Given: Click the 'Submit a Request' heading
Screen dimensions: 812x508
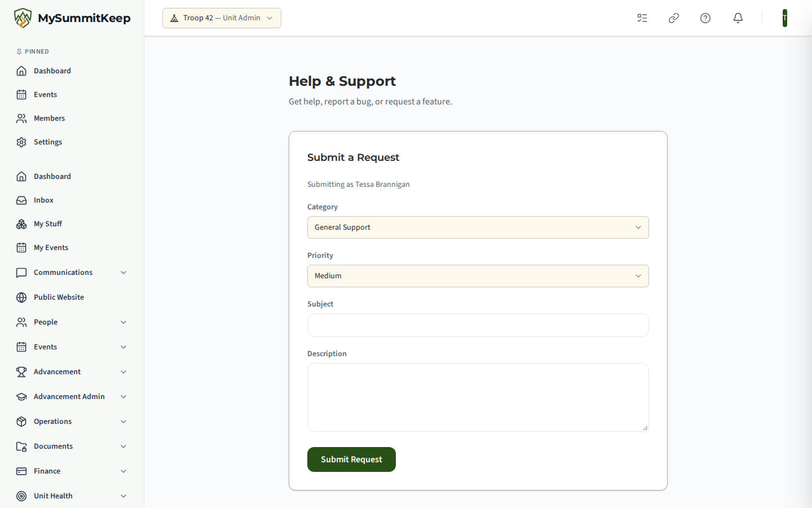Looking at the screenshot, I should coord(353,157).
